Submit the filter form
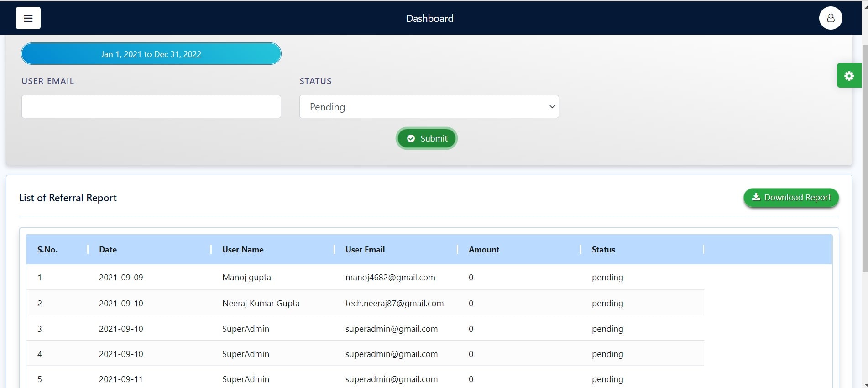 [427, 138]
